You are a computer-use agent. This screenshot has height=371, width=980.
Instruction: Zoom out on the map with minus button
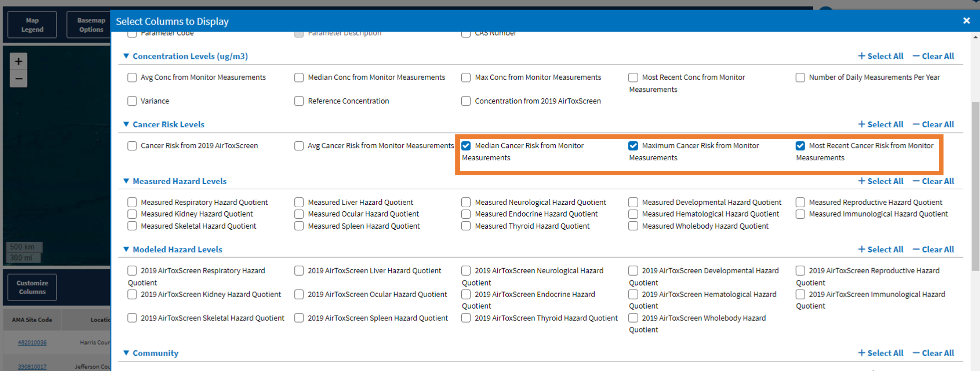click(x=18, y=79)
